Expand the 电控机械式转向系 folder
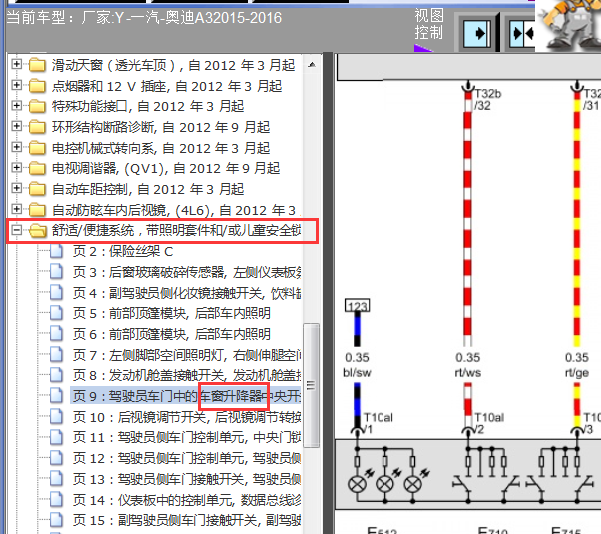 (x=16, y=147)
